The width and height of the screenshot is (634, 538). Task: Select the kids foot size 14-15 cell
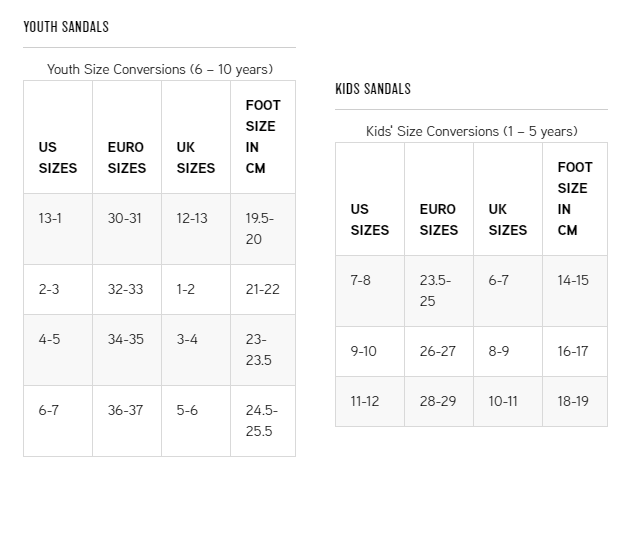pyautogui.click(x=575, y=291)
